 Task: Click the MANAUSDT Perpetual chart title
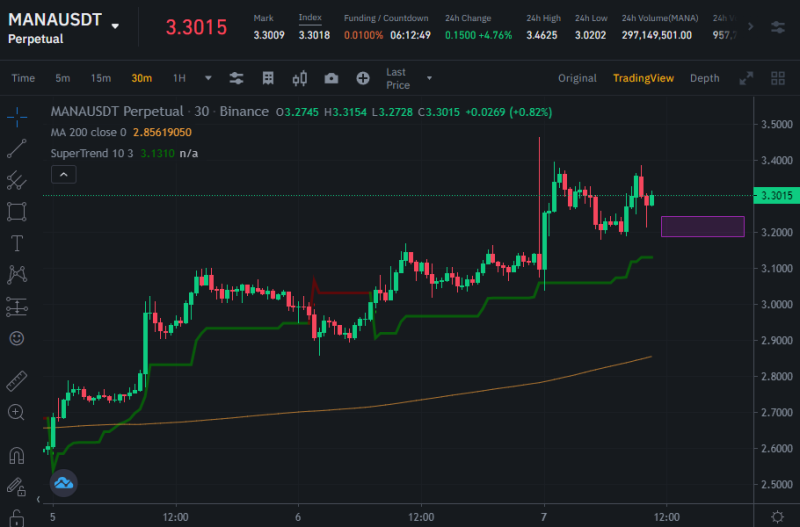point(117,111)
